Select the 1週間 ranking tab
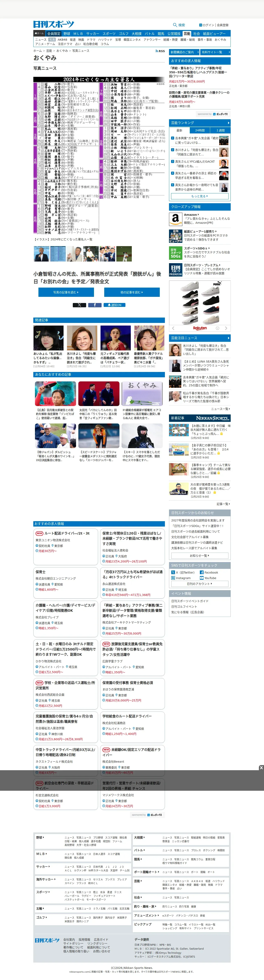Screen dimensions: 264x980 point(220,131)
